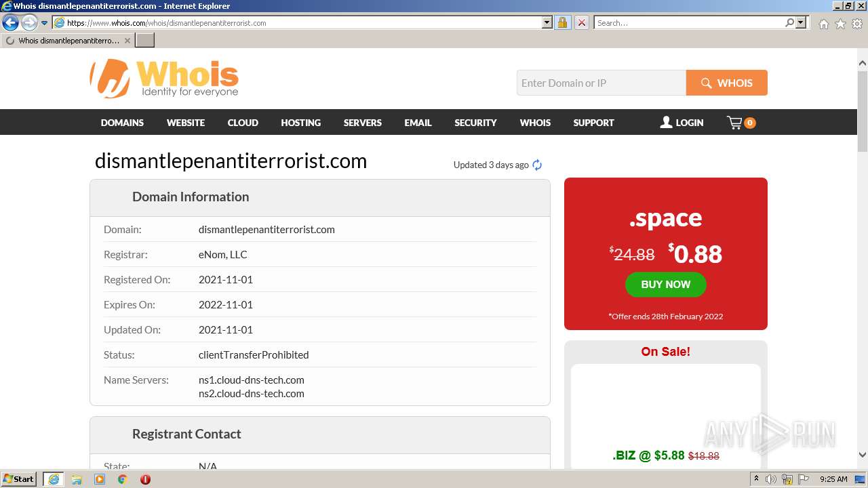Open the Windows Start button
This screenshot has height=488, width=868.
[x=19, y=479]
